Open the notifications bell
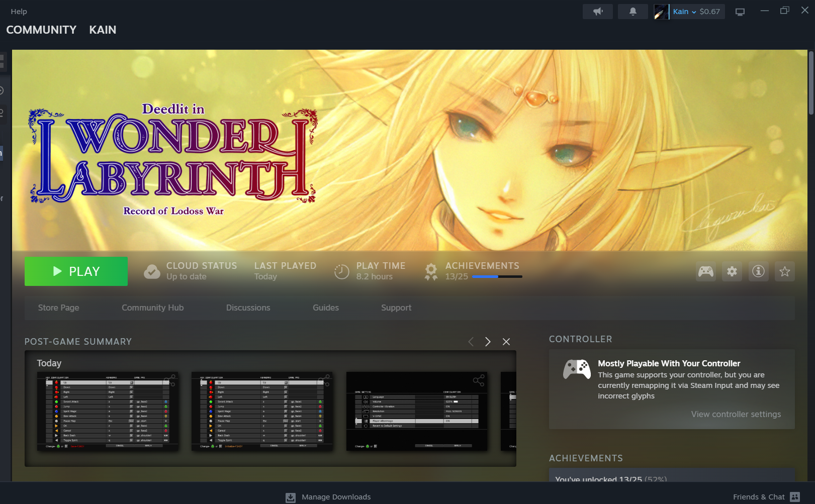Viewport: 815px width, 504px height. pos(632,12)
